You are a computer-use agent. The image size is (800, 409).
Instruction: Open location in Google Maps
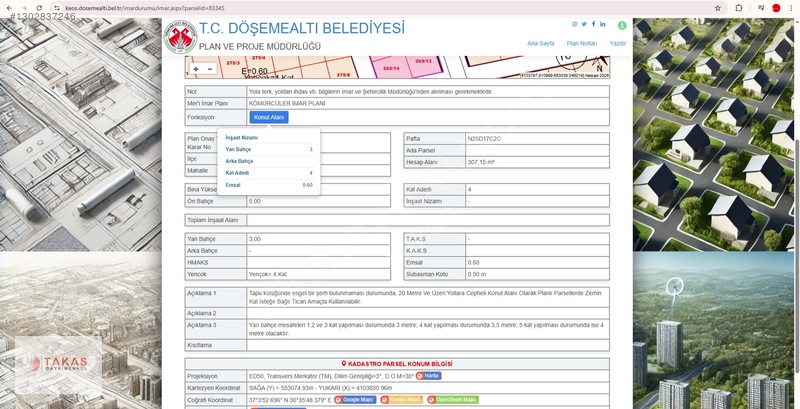(x=355, y=400)
